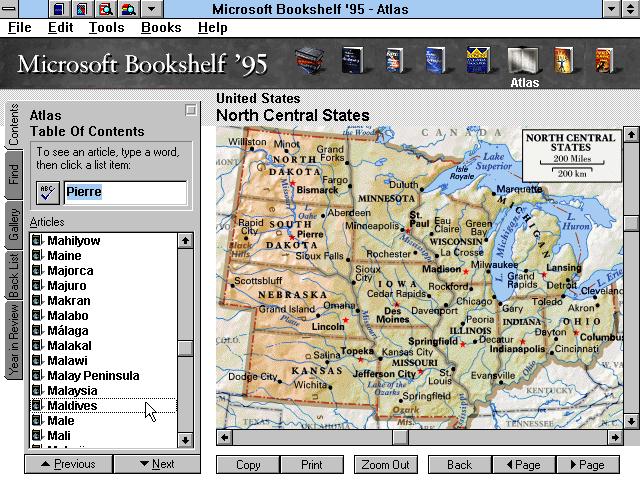The height and width of the screenshot is (480, 640).
Task: Open the Help menu
Action: point(213,28)
